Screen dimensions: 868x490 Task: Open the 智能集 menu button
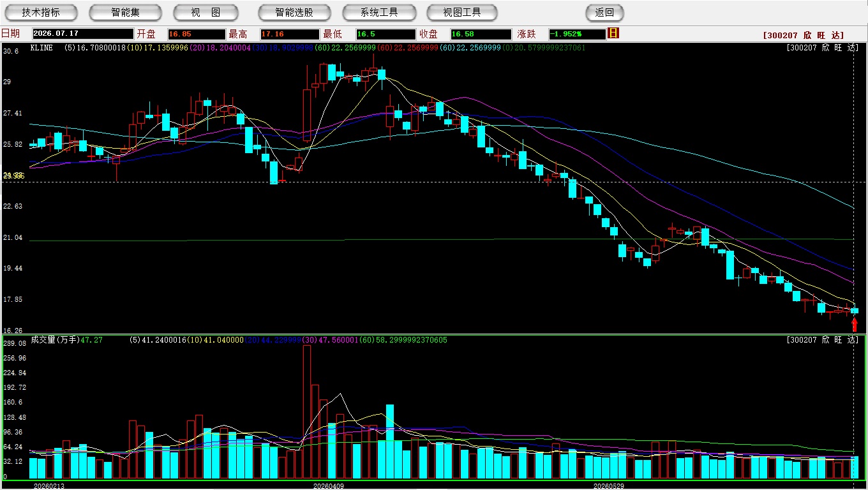click(x=125, y=13)
